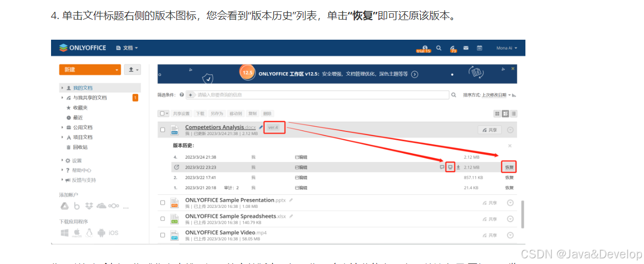
Task: Click the 另存为 toolbar button
Action: pyautogui.click(x=217, y=113)
